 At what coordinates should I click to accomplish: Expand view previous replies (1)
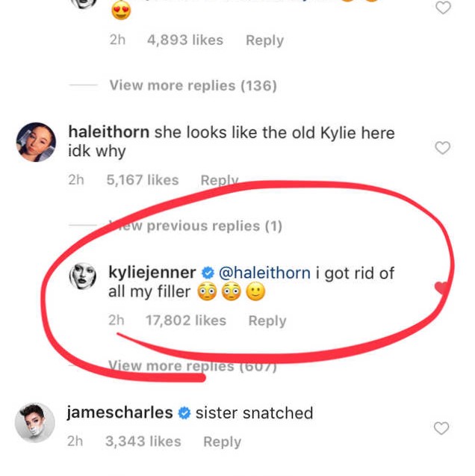click(196, 226)
